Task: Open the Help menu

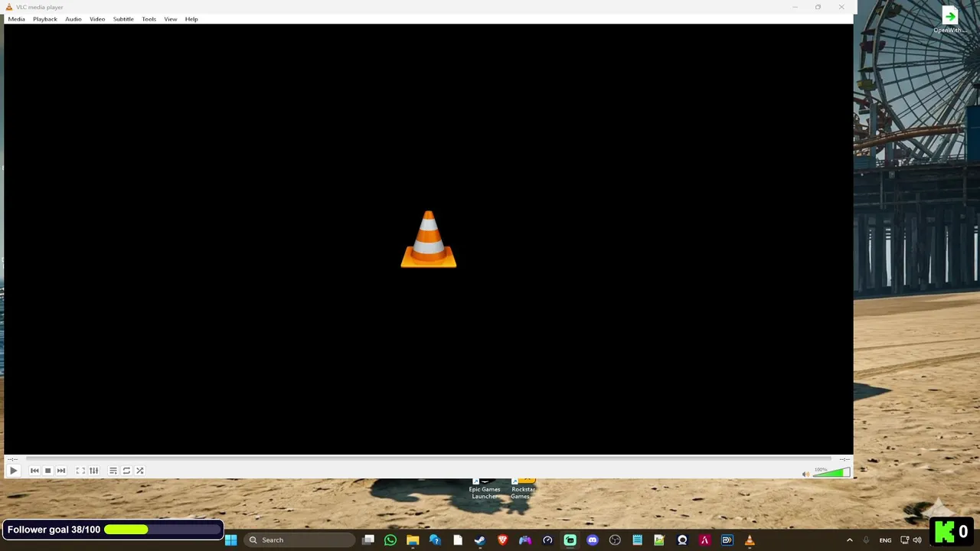Action: [191, 19]
